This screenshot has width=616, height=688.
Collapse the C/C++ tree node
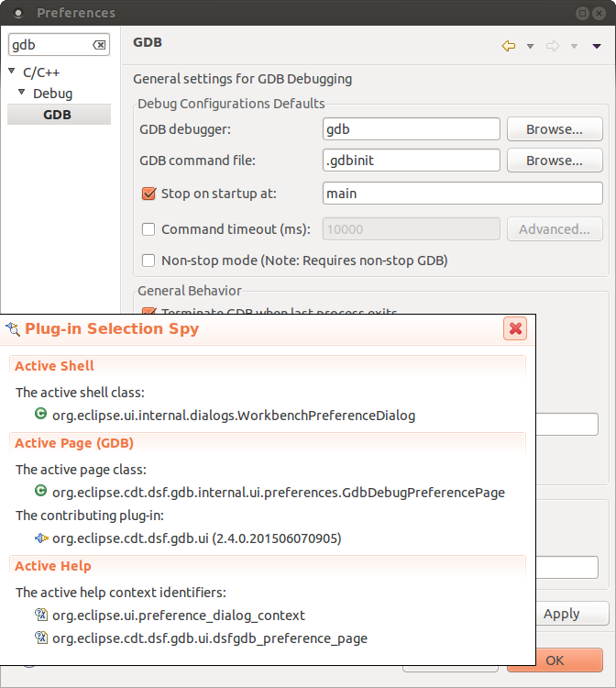click(12, 72)
